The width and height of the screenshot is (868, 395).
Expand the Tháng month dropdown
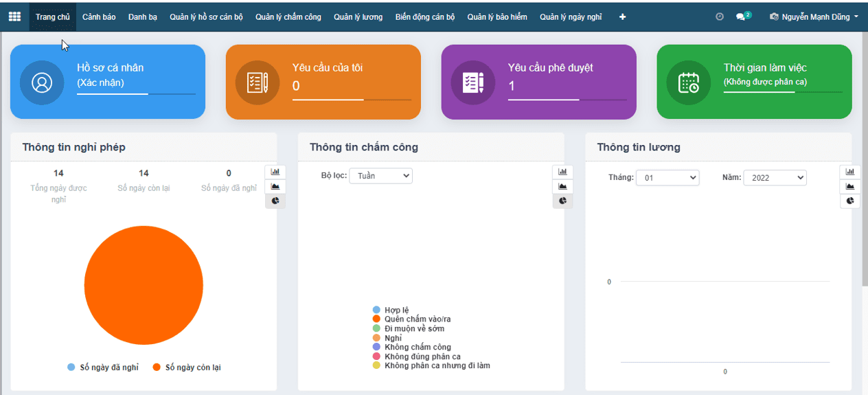tap(667, 178)
